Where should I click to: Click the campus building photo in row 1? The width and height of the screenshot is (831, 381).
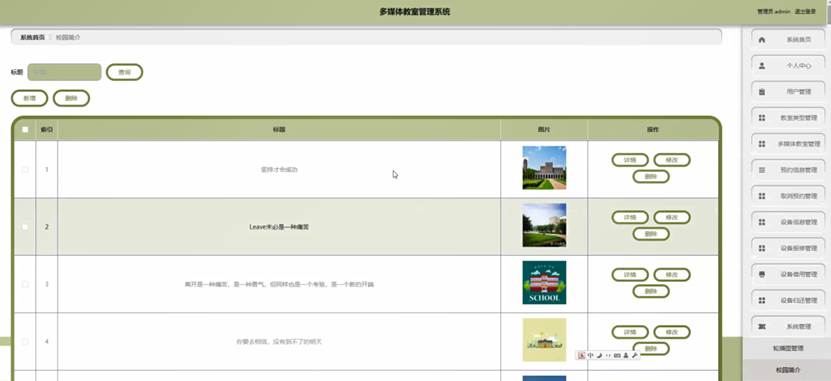click(x=544, y=167)
